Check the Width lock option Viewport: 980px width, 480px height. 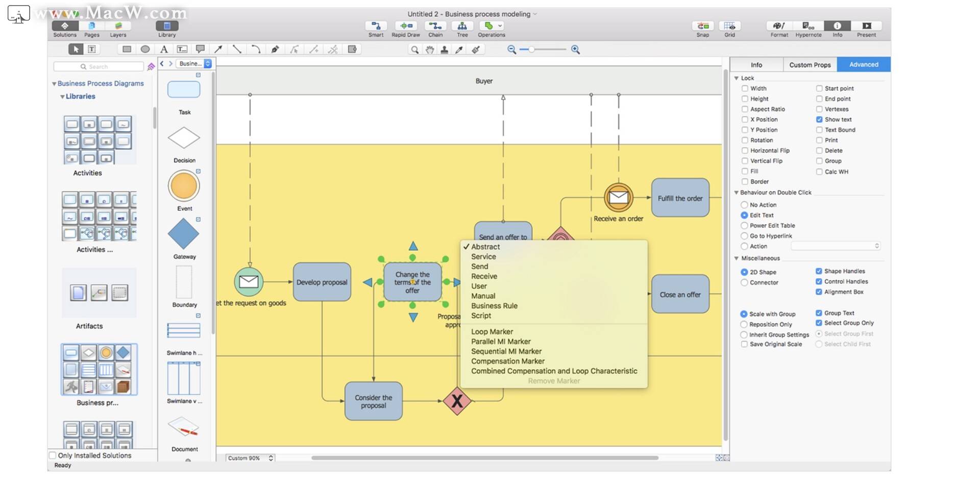coord(745,88)
